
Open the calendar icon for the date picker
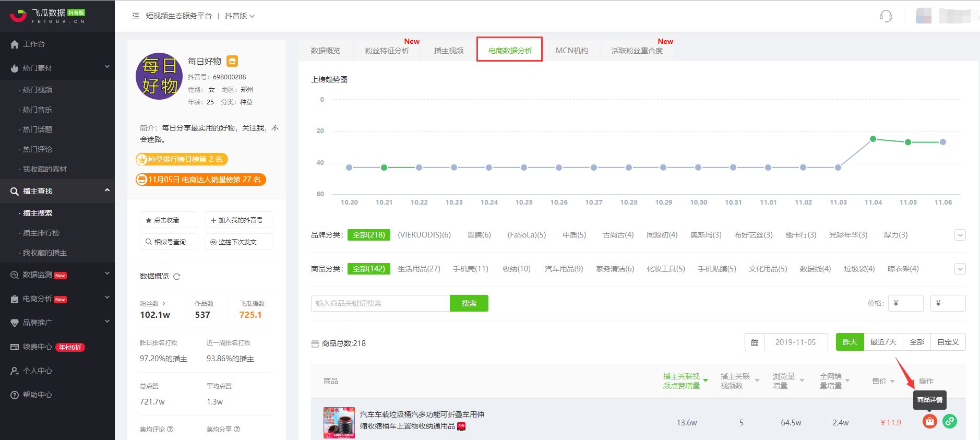[755, 342]
